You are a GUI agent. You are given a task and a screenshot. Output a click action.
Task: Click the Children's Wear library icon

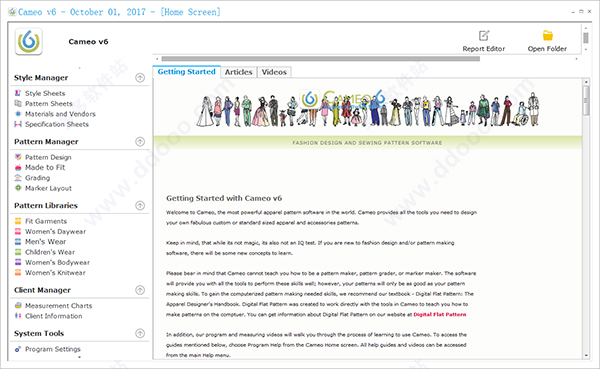point(18,252)
